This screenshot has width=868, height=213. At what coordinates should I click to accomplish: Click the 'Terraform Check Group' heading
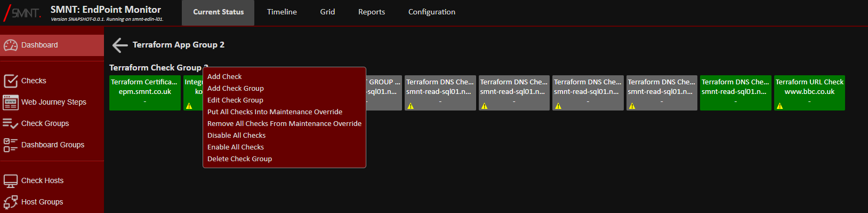[159, 68]
